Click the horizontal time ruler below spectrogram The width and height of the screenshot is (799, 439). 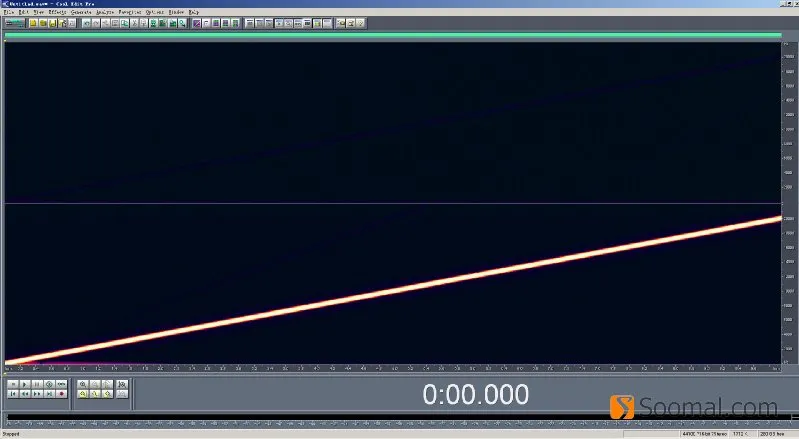pos(392,368)
